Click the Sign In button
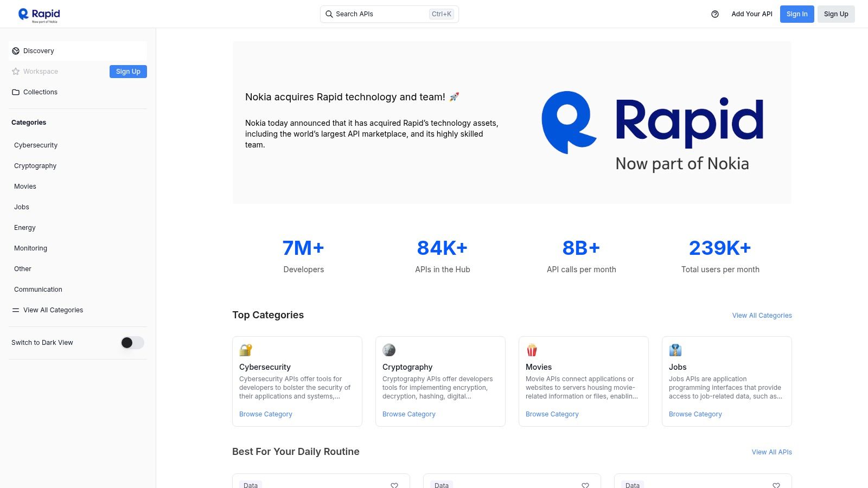The image size is (868, 488). point(796,14)
